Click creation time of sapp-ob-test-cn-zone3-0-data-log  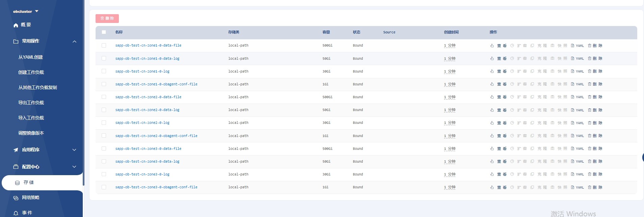(x=450, y=161)
